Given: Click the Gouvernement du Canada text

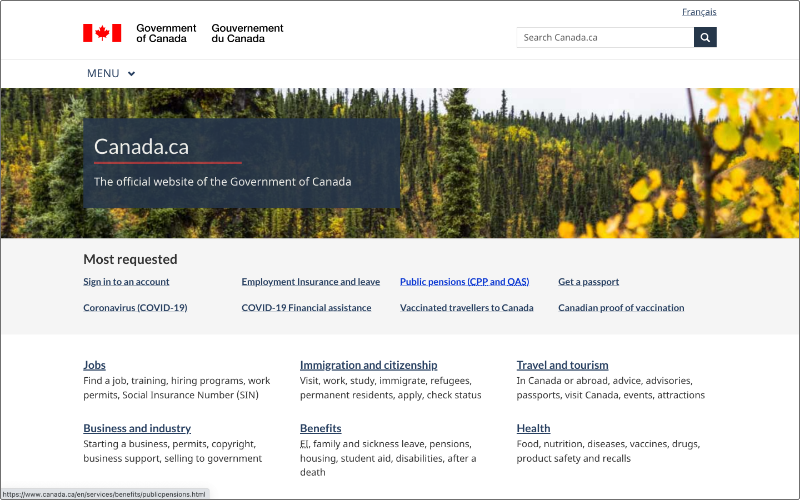Looking at the screenshot, I should 247,33.
